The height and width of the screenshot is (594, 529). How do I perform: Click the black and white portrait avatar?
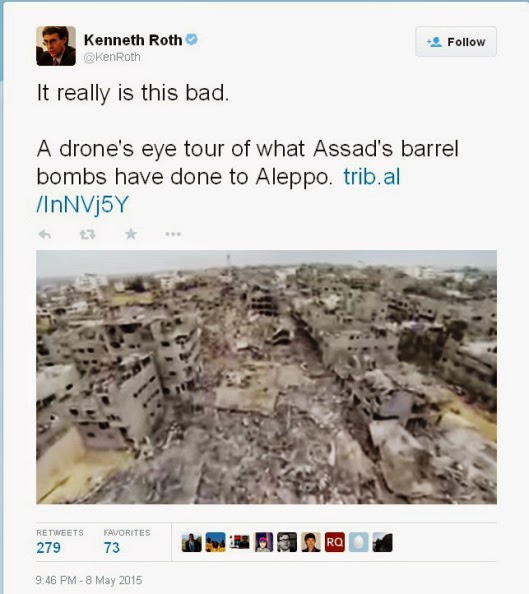pyautogui.click(x=287, y=542)
